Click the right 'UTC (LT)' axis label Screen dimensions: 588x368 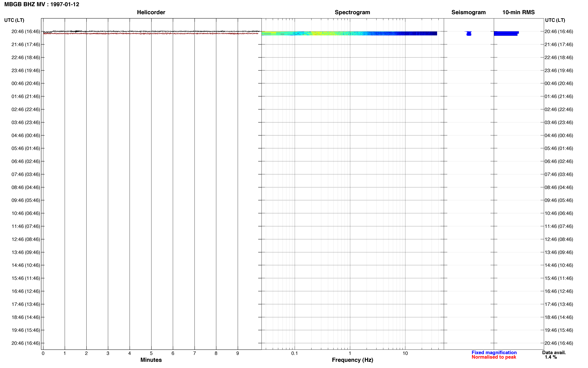click(x=555, y=20)
